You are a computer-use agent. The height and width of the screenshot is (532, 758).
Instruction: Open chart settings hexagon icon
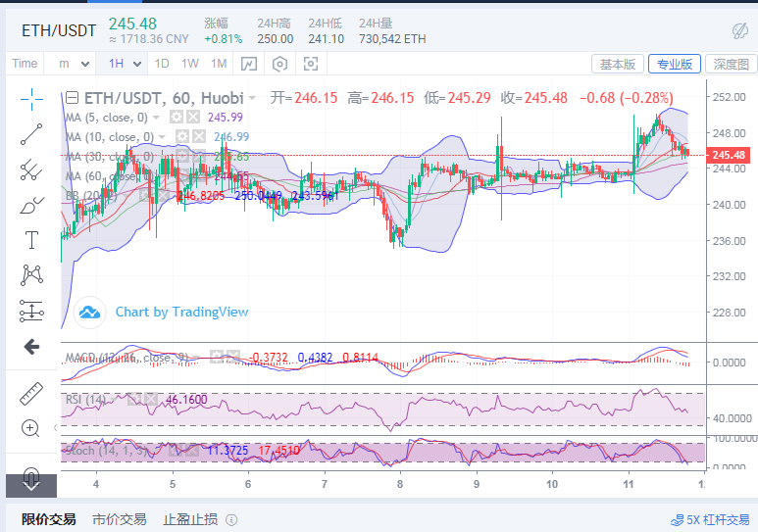point(280,64)
